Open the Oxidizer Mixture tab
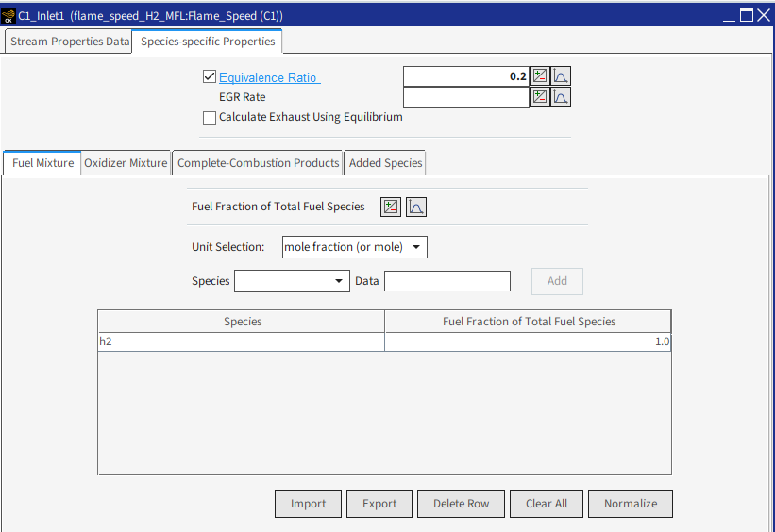Viewport: 775px width, 532px height. click(126, 163)
